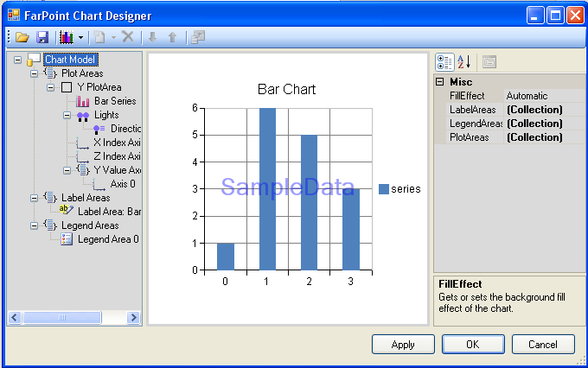Select Legend Area 0 tree item
588x368 pixels.
pos(108,239)
